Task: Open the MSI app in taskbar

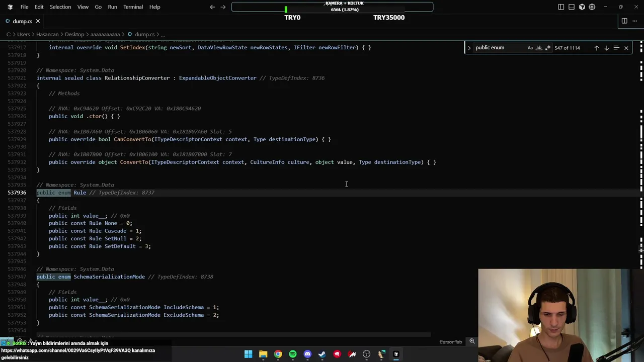Action: point(352,354)
